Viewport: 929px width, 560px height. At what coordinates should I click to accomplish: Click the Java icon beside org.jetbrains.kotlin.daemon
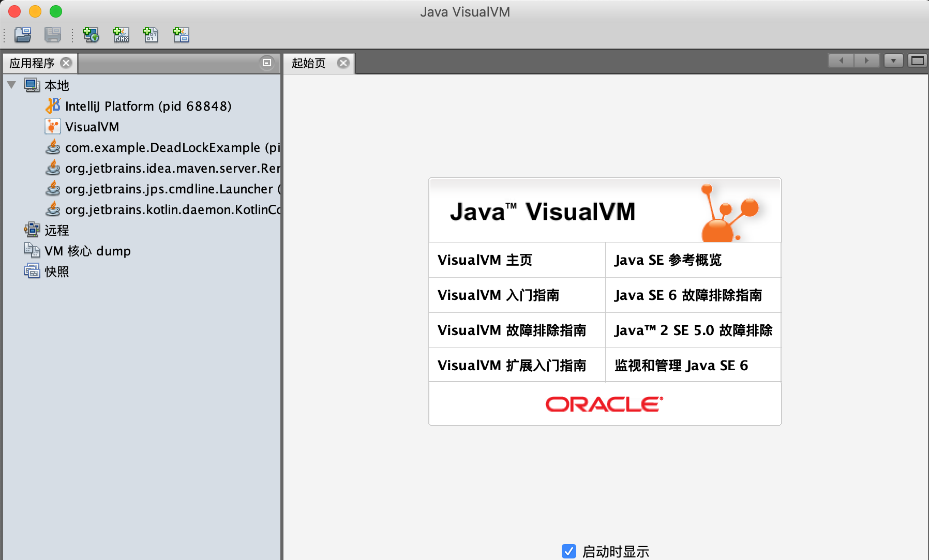click(53, 209)
